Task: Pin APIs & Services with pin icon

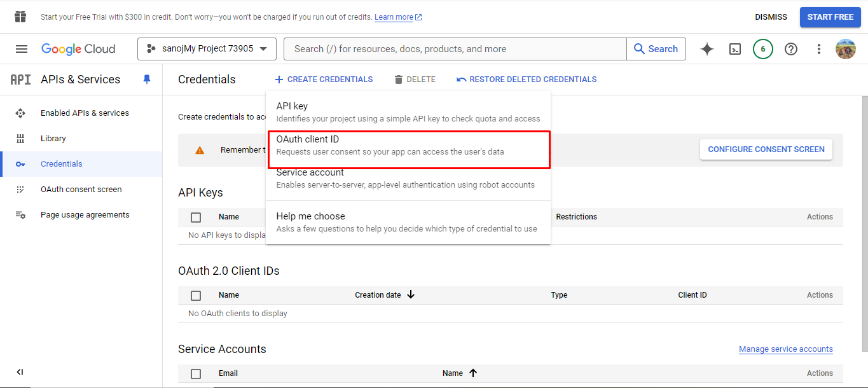Action: coord(147,80)
